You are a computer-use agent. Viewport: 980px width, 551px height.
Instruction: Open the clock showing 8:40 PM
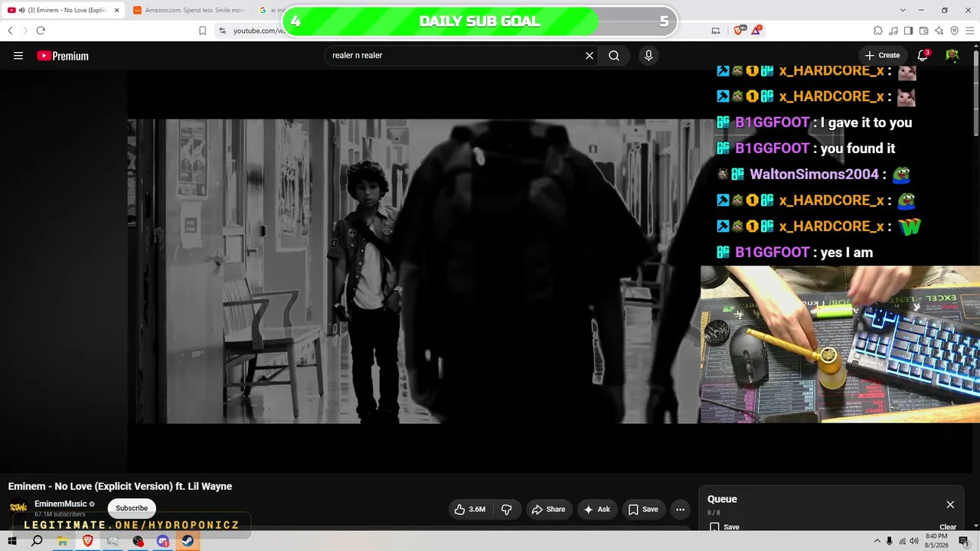937,541
